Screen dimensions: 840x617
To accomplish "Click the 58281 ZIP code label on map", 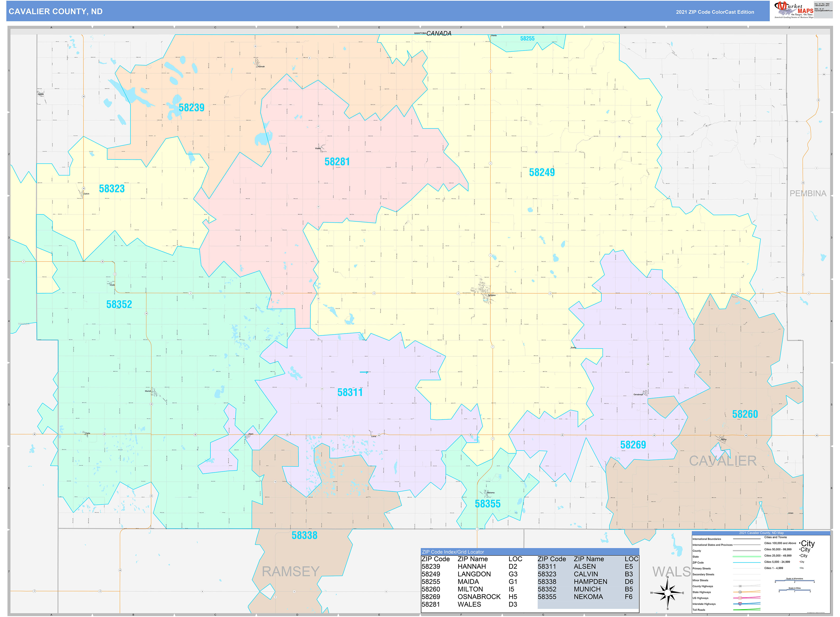I will tap(337, 162).
